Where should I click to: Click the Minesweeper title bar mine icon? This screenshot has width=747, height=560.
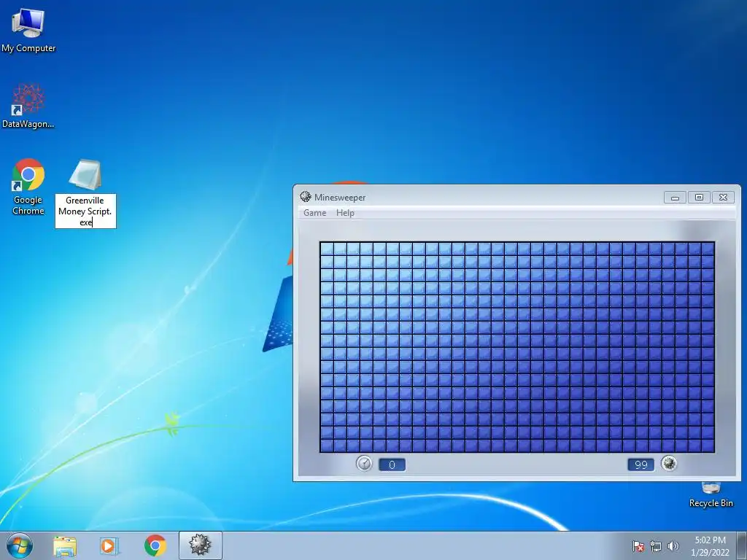pyautogui.click(x=306, y=197)
